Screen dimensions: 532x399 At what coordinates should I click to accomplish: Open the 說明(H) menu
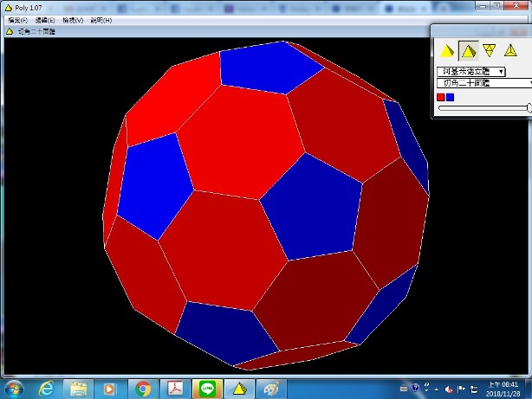(101, 21)
